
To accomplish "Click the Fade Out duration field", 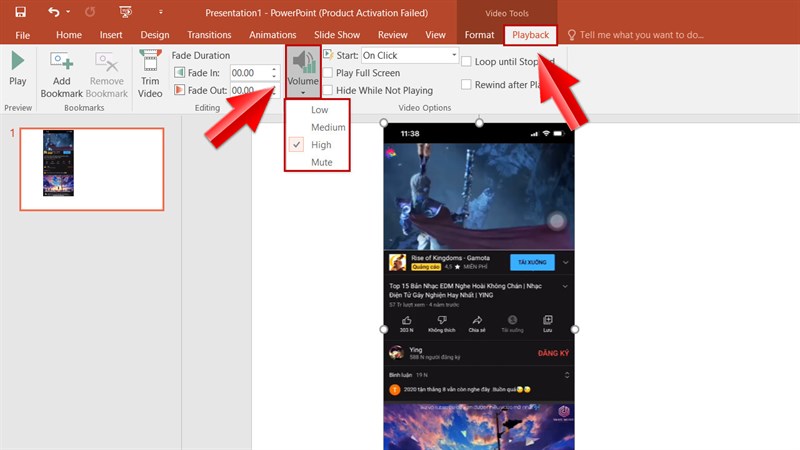I will [249, 90].
